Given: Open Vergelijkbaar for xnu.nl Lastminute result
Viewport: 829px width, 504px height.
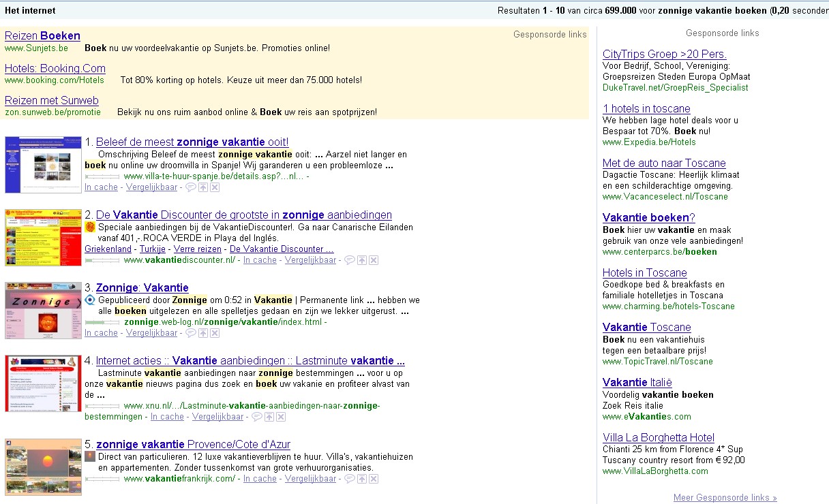Looking at the screenshot, I should coord(217,417).
